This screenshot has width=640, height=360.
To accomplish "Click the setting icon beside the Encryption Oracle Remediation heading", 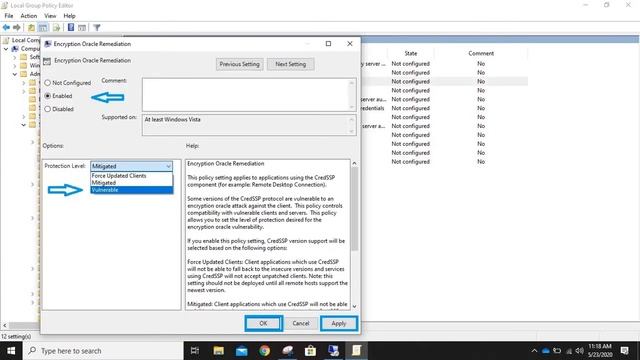I will pyautogui.click(x=47, y=61).
